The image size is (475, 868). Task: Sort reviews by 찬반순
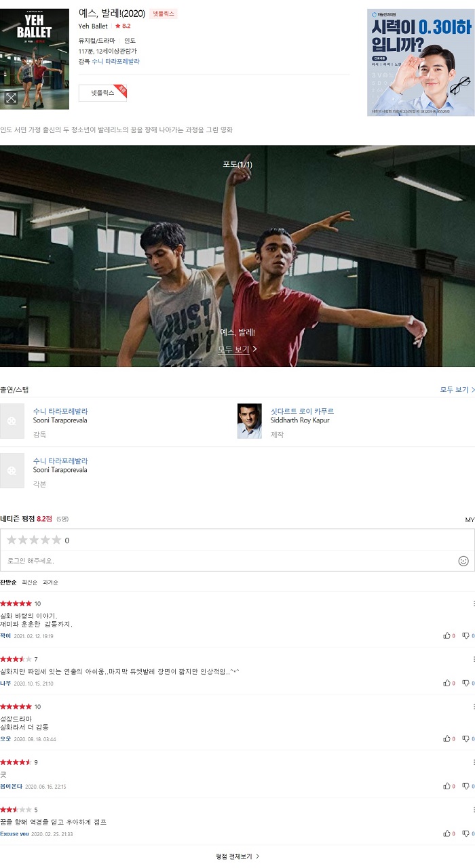coord(8,583)
